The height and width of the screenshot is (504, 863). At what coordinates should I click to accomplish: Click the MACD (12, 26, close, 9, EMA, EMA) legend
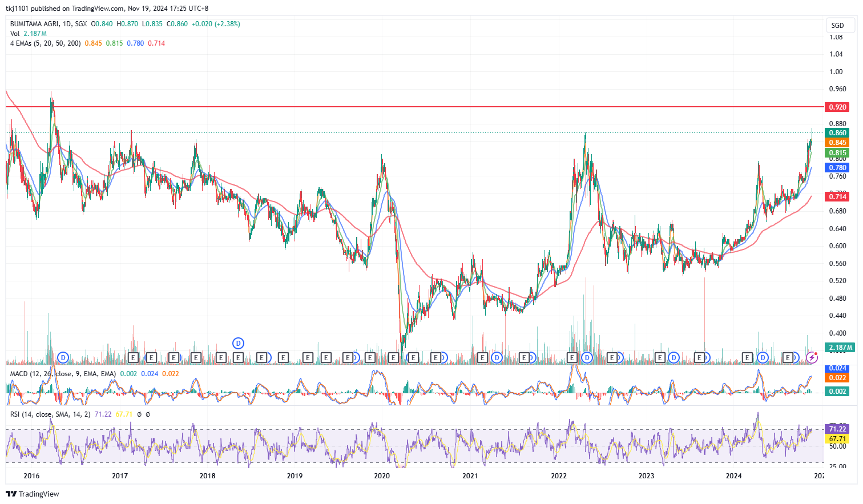[63, 374]
